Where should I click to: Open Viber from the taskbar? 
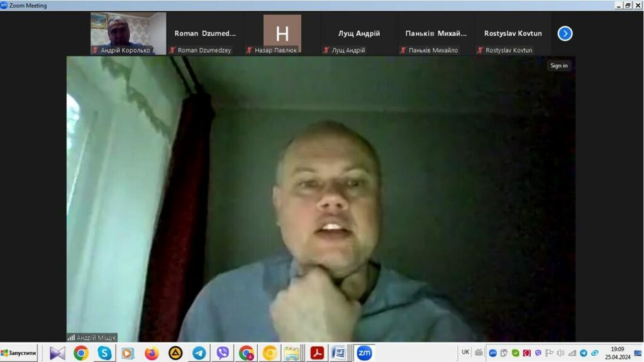point(223,353)
